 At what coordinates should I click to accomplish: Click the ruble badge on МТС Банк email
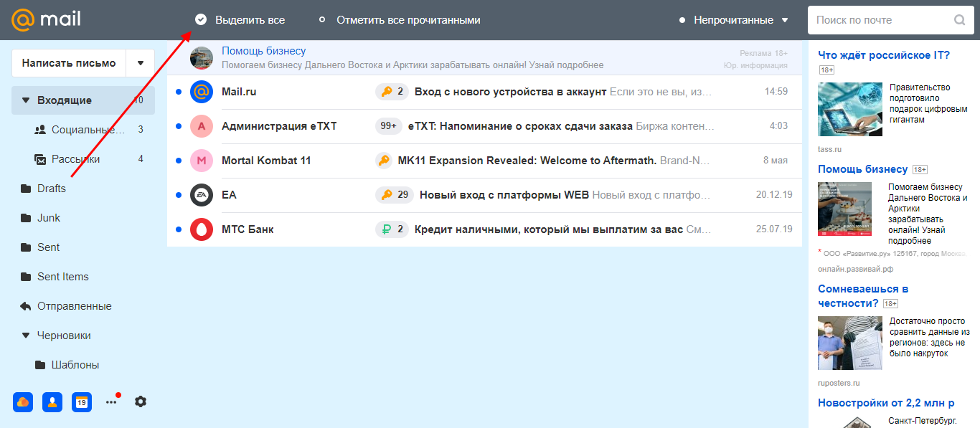392,229
